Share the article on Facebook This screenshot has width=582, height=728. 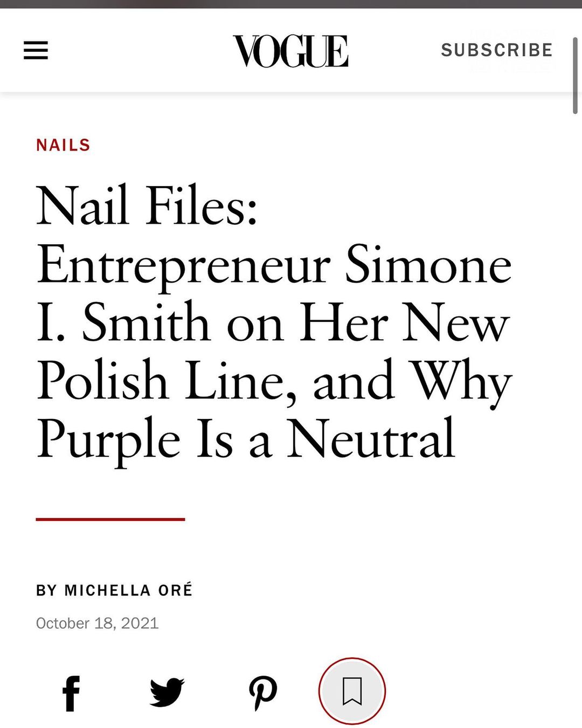(x=71, y=693)
